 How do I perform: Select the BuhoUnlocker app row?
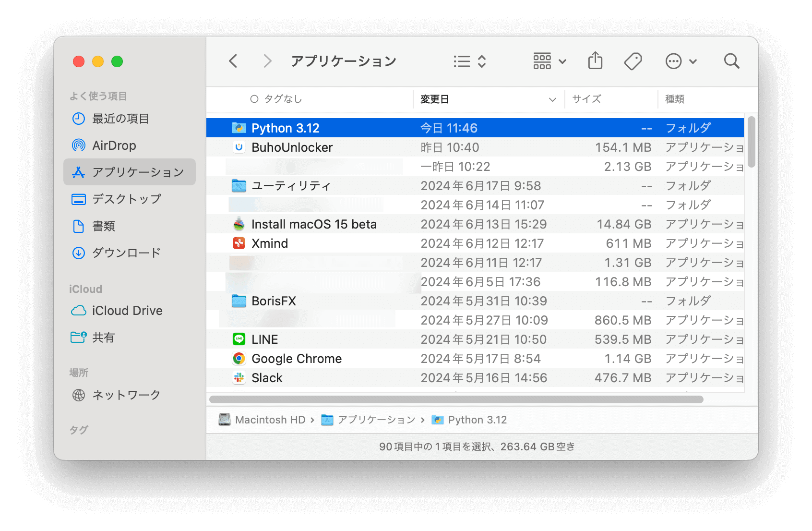[x=475, y=147]
